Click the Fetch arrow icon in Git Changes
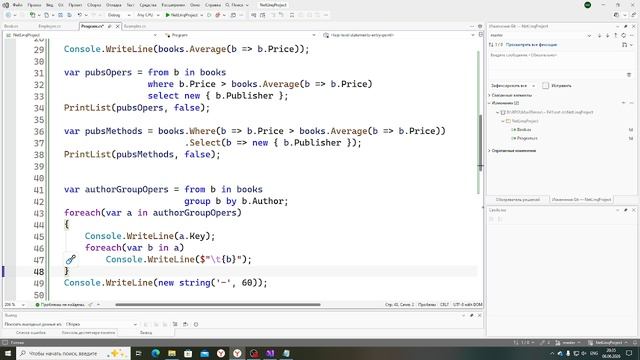Screen dimensions: 640x360 coord(600,36)
